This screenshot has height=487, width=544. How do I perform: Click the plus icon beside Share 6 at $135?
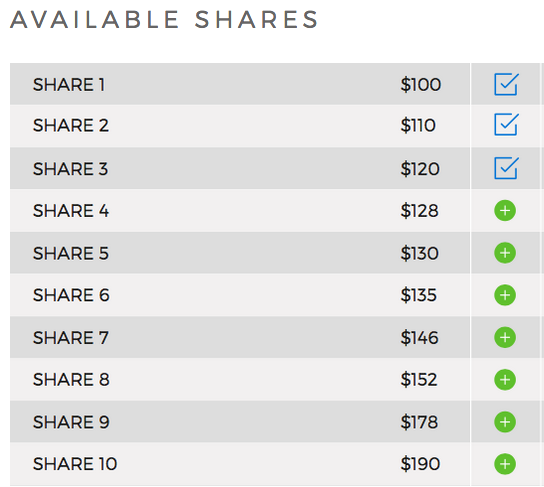click(x=505, y=295)
